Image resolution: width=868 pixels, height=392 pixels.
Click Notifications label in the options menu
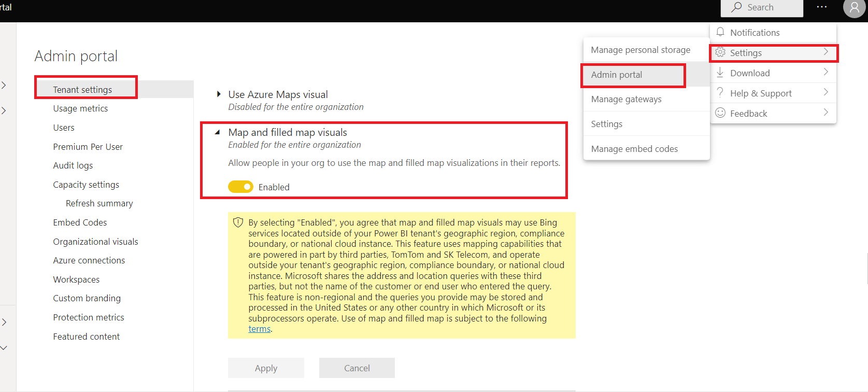(x=755, y=33)
